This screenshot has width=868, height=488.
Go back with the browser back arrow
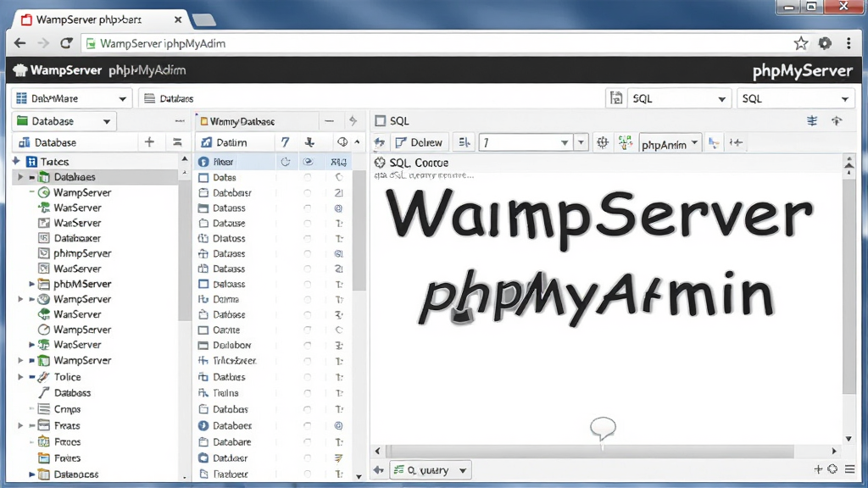click(20, 43)
